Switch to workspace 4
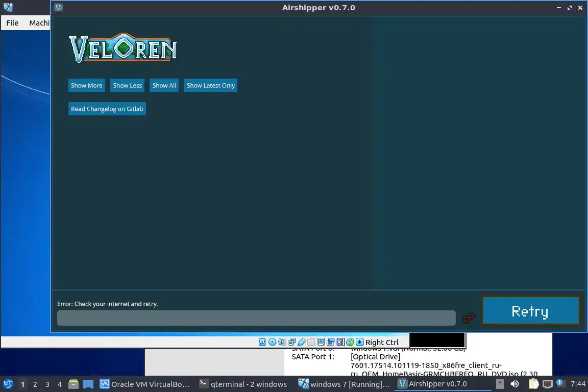 pos(59,384)
